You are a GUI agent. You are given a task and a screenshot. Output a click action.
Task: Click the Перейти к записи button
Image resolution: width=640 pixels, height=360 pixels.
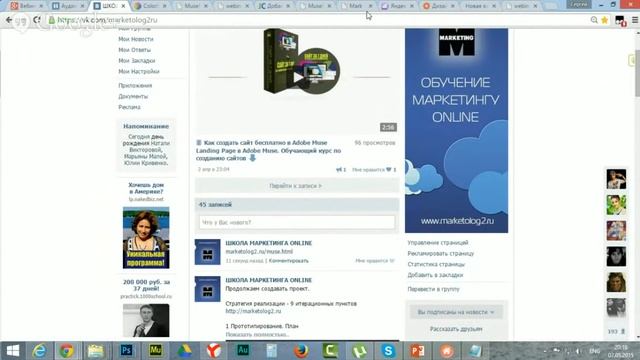[297, 186]
